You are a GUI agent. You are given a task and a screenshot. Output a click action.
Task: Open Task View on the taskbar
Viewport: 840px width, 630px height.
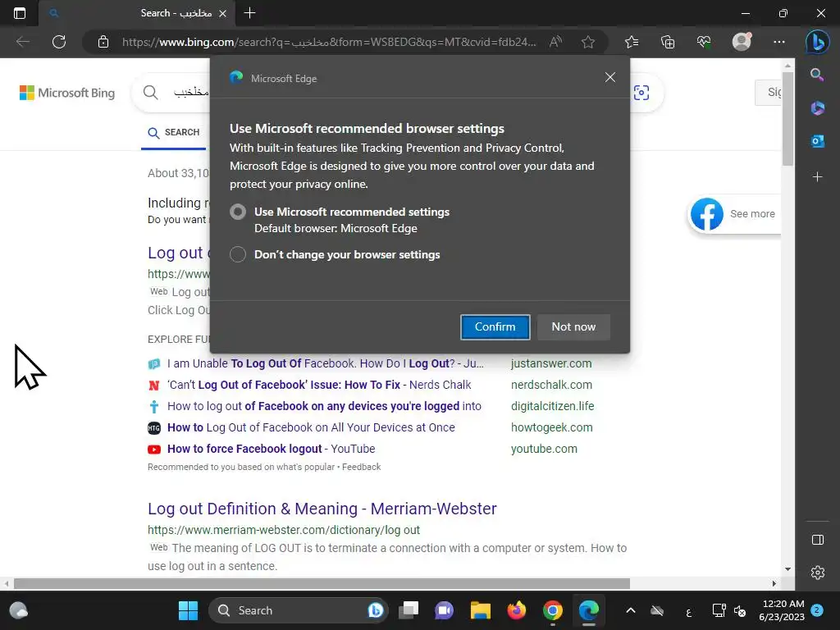[x=409, y=610]
